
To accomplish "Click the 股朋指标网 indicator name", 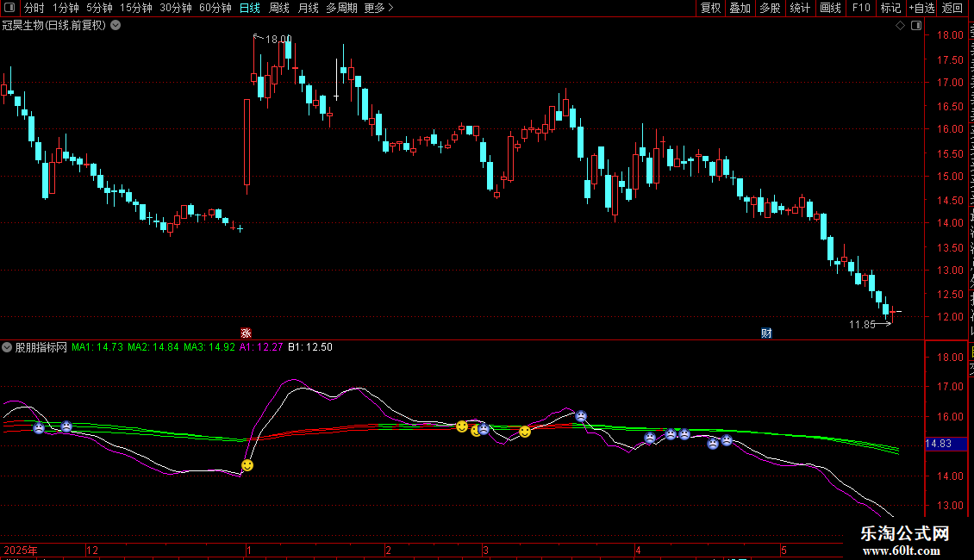I will pos(41,347).
